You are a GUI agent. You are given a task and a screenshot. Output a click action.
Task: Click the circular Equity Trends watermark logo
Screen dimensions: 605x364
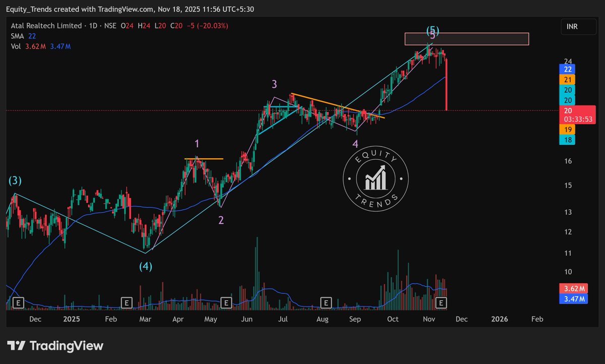(x=376, y=179)
